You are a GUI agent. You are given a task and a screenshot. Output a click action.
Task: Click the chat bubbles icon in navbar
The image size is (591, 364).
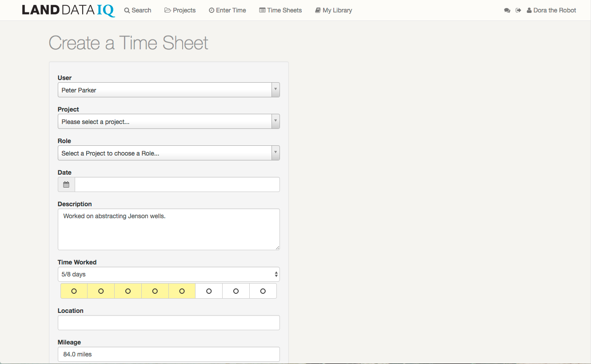tap(507, 10)
